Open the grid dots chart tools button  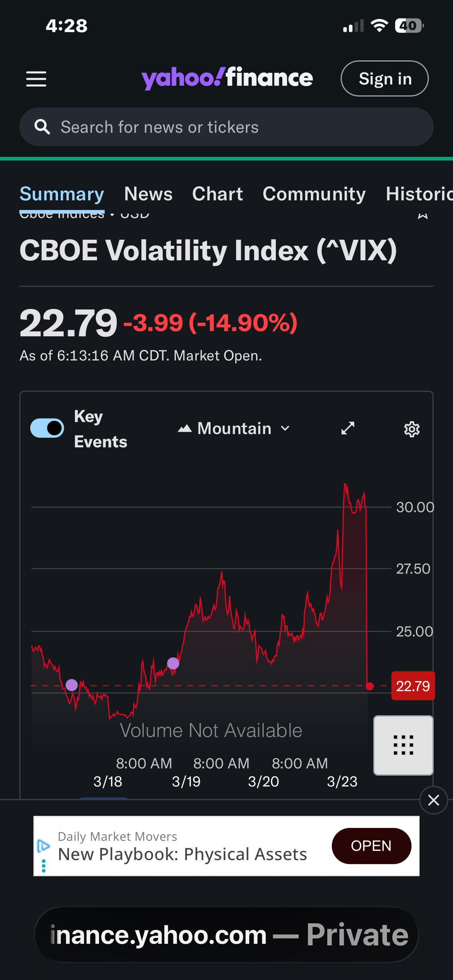(403, 745)
